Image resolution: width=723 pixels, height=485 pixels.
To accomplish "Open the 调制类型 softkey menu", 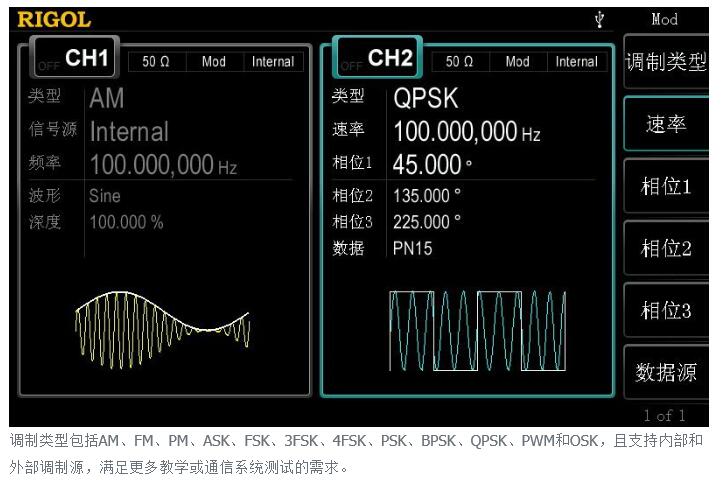I will [x=665, y=62].
